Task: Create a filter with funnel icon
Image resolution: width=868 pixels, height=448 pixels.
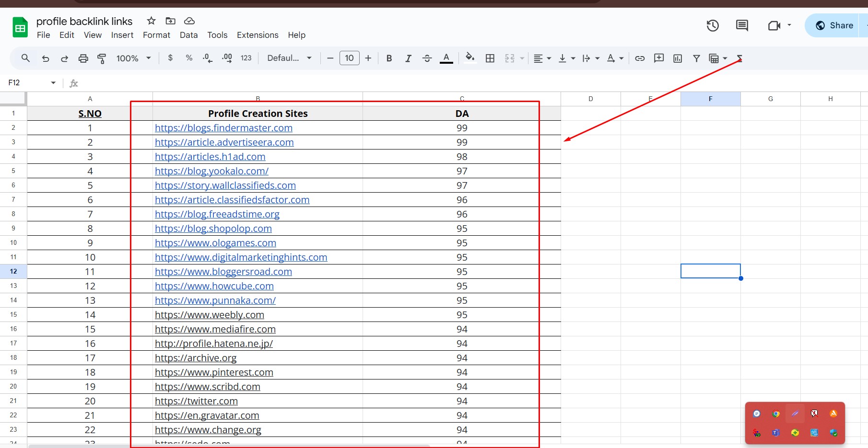Action: [x=696, y=58]
